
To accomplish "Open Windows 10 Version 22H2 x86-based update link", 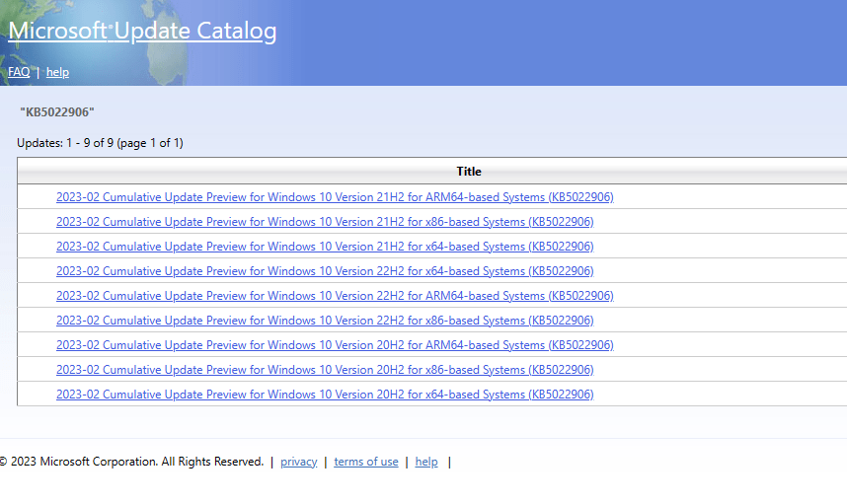I will [x=325, y=321].
